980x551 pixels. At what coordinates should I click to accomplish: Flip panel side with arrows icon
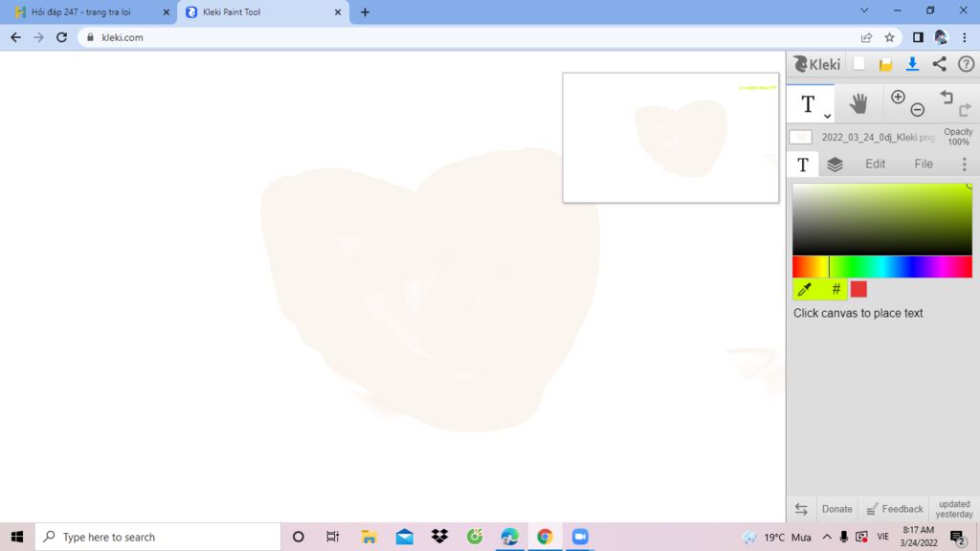801,509
